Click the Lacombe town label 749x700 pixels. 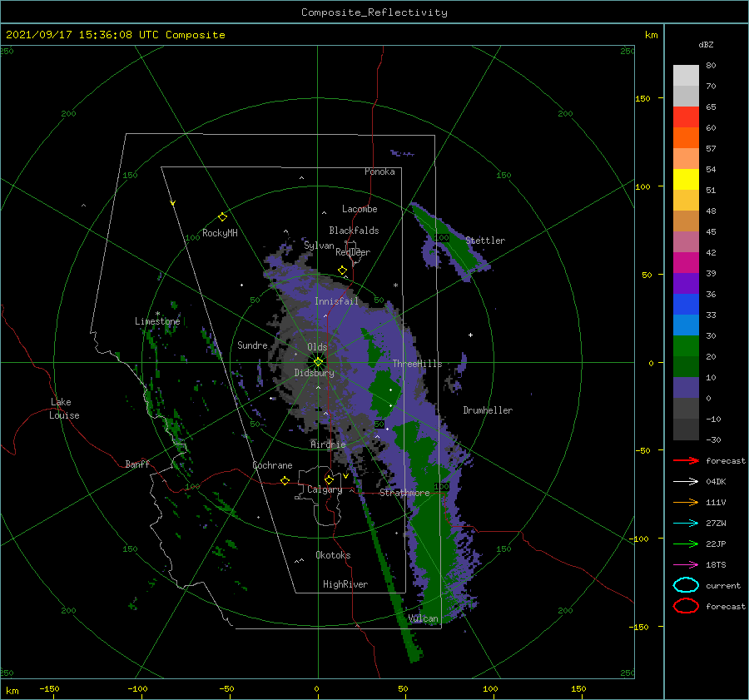point(360,209)
